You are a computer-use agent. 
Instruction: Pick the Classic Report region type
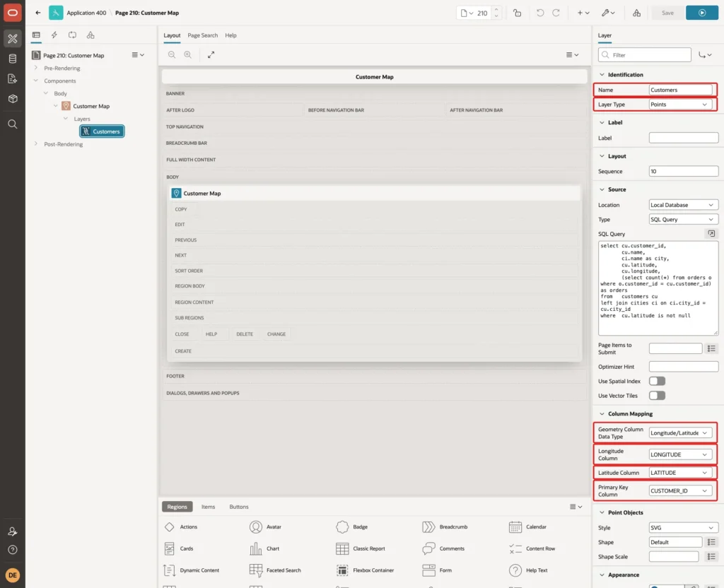point(360,548)
